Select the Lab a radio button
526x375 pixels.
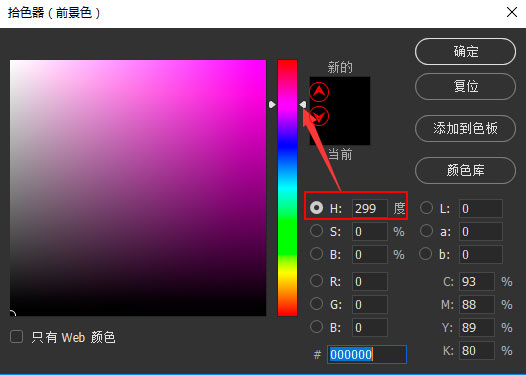[426, 231]
